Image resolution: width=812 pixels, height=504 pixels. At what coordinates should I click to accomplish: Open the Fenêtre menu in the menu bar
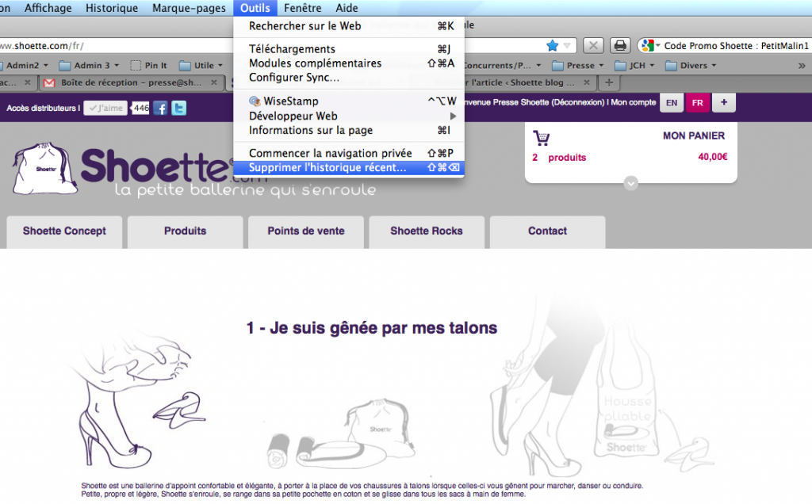pos(303,7)
